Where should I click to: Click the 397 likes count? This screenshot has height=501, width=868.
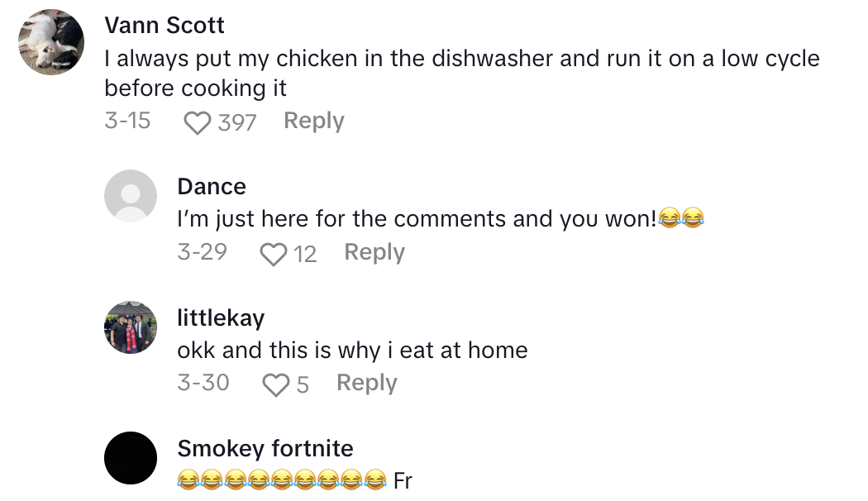[237, 123]
